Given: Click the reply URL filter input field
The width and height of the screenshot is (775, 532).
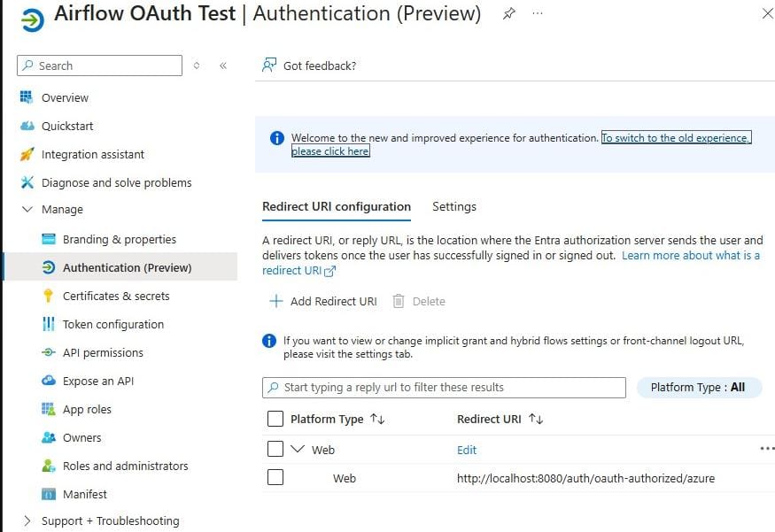Looking at the screenshot, I should tap(443, 387).
